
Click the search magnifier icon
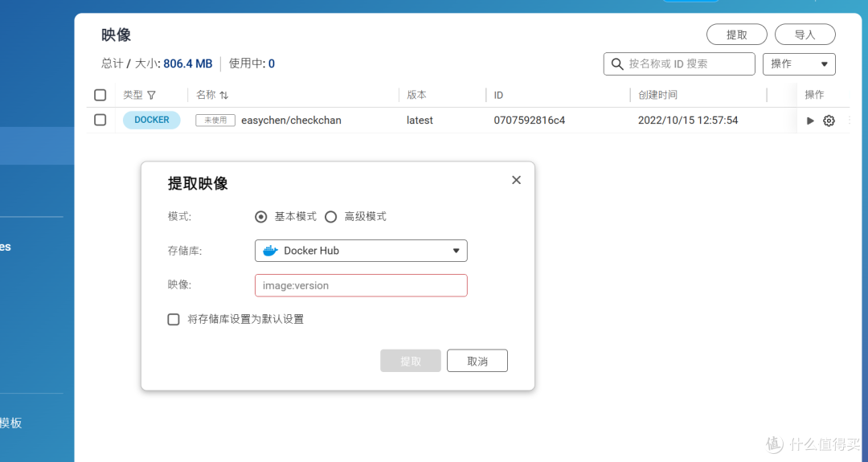(x=616, y=64)
